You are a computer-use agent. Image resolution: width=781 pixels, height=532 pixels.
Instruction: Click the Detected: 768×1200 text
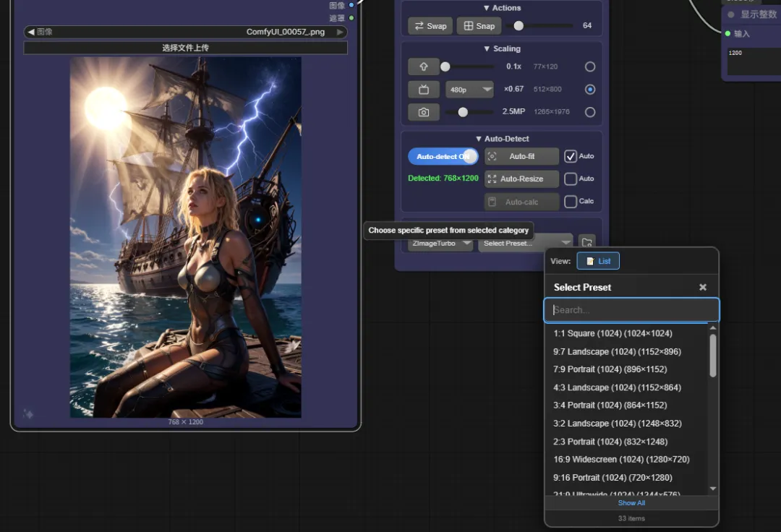pyautogui.click(x=443, y=178)
